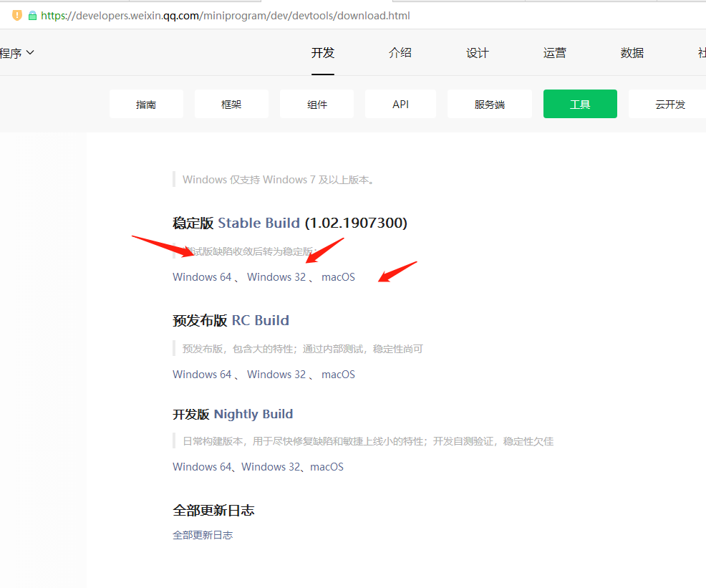Click the URL text in address bar
This screenshot has height=588, width=706.
pyautogui.click(x=226, y=15)
